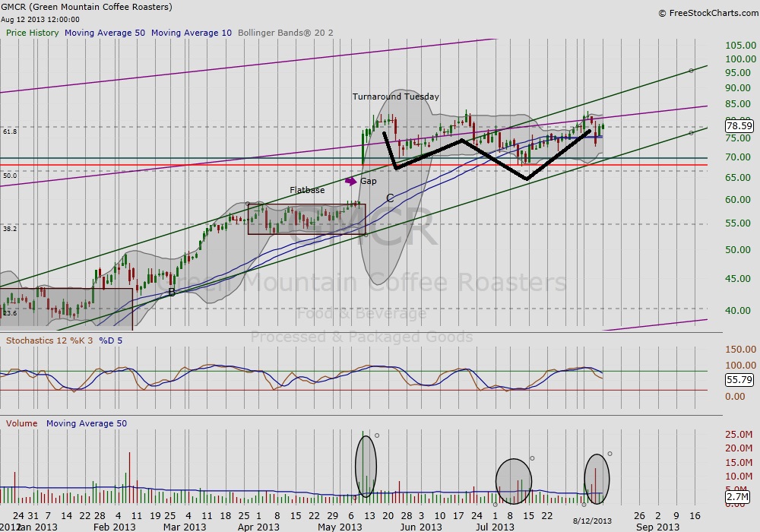Toggle the Moving Average 10 indicator label
Screen dimensions: 760x532
coord(191,33)
